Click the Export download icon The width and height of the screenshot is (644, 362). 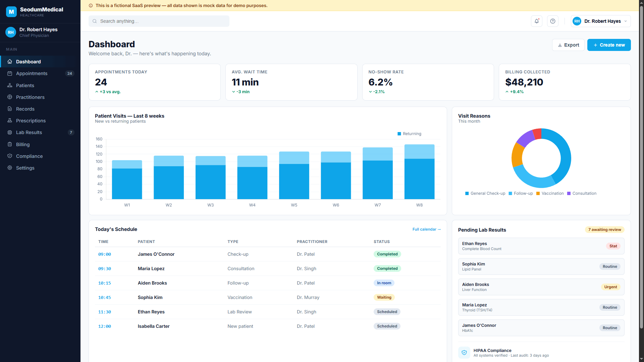tap(560, 45)
